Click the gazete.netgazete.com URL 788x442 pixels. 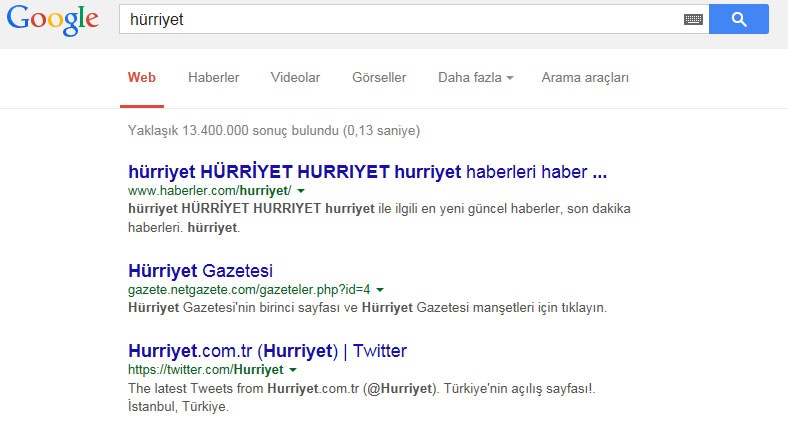pos(249,290)
